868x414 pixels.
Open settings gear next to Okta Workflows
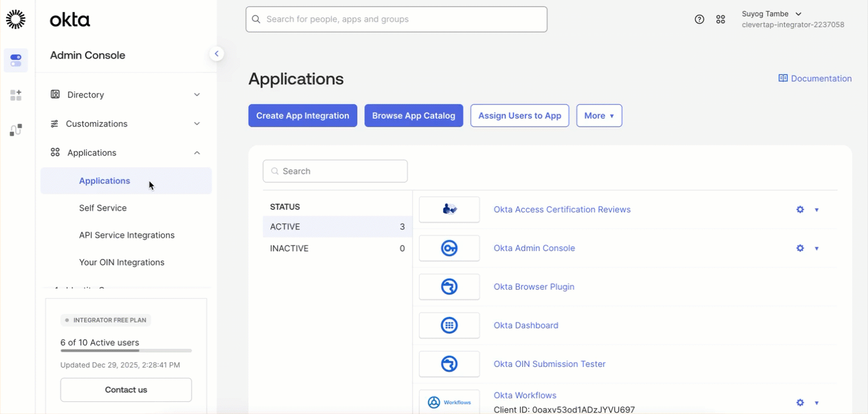tap(800, 403)
